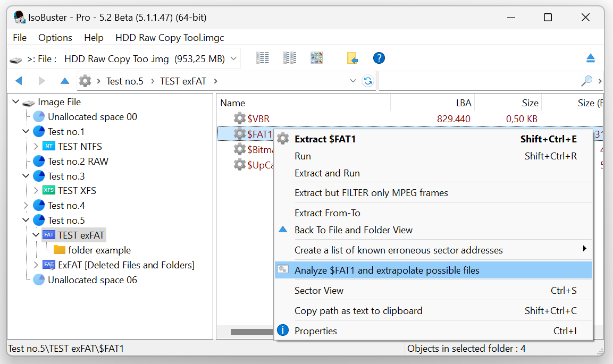Open the path history dropdown chevron
This screenshot has height=364, width=613.
click(353, 81)
